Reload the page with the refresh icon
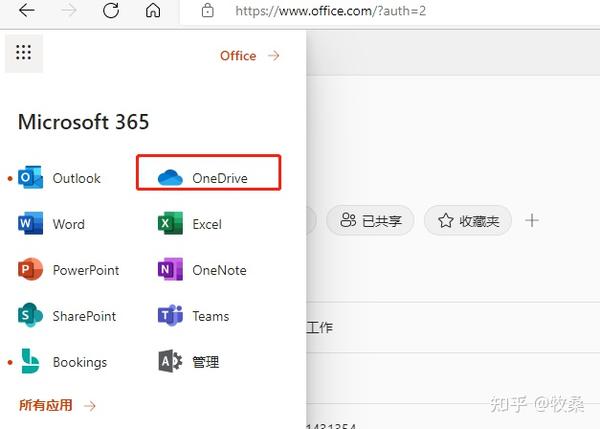 coord(111,10)
